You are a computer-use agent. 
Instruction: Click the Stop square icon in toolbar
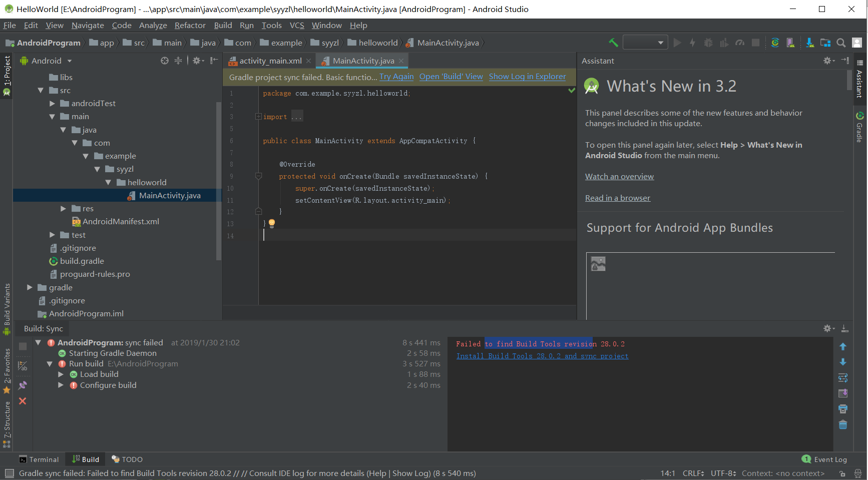coord(756,43)
